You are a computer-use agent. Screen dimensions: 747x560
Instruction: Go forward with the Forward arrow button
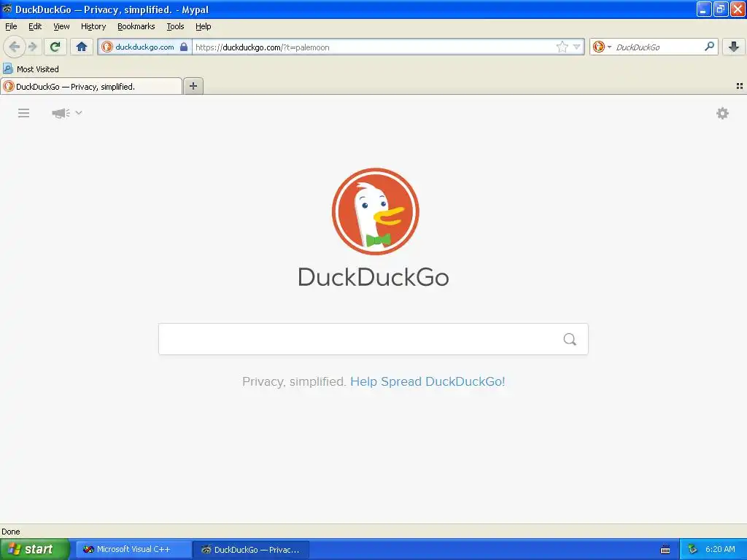coord(32,47)
